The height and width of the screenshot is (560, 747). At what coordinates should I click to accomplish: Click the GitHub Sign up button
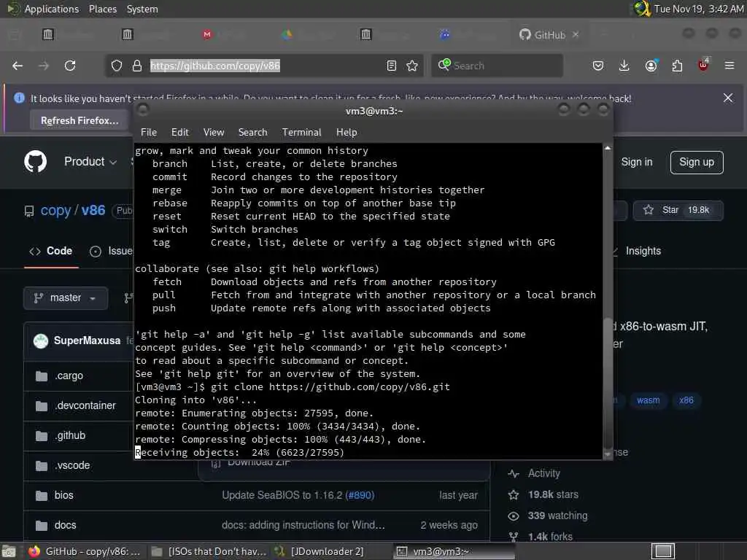697,163
